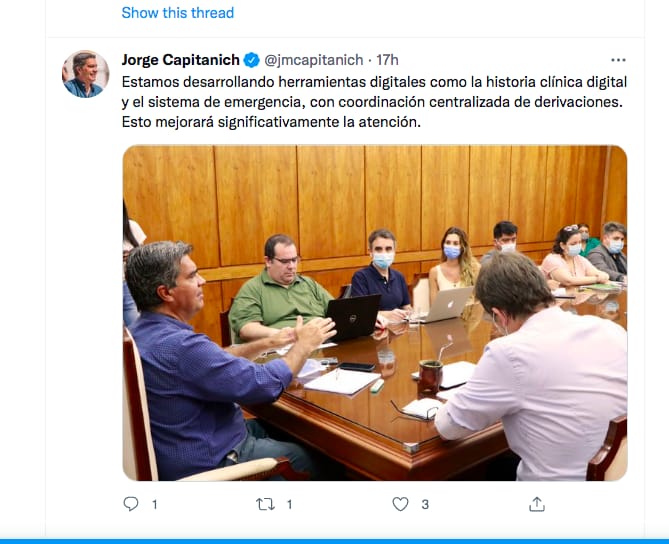Open the 17h timestamp link
This screenshot has width=669, height=544.
(387, 60)
